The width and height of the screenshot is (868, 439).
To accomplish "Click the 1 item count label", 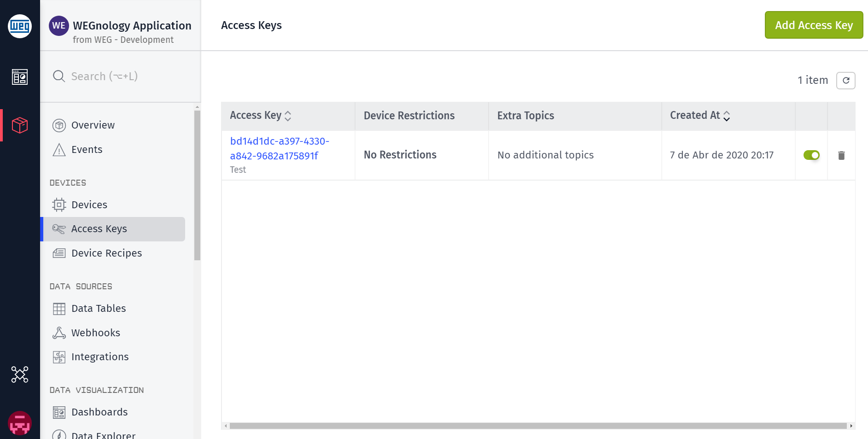I will (813, 80).
